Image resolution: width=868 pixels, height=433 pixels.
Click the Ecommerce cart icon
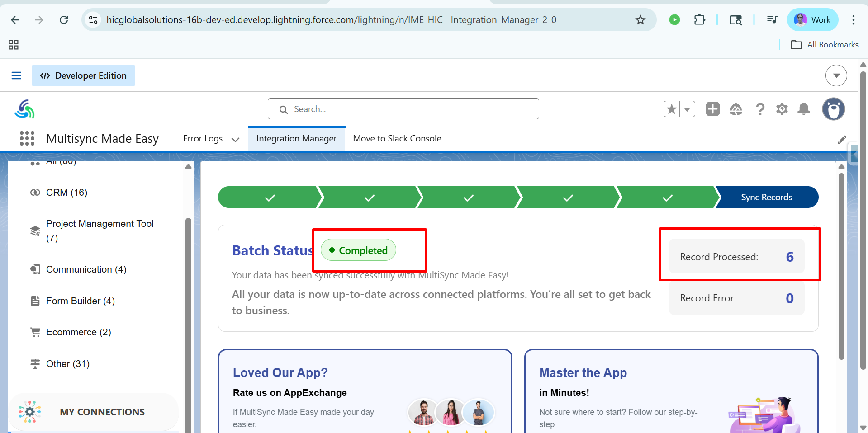pyautogui.click(x=35, y=332)
